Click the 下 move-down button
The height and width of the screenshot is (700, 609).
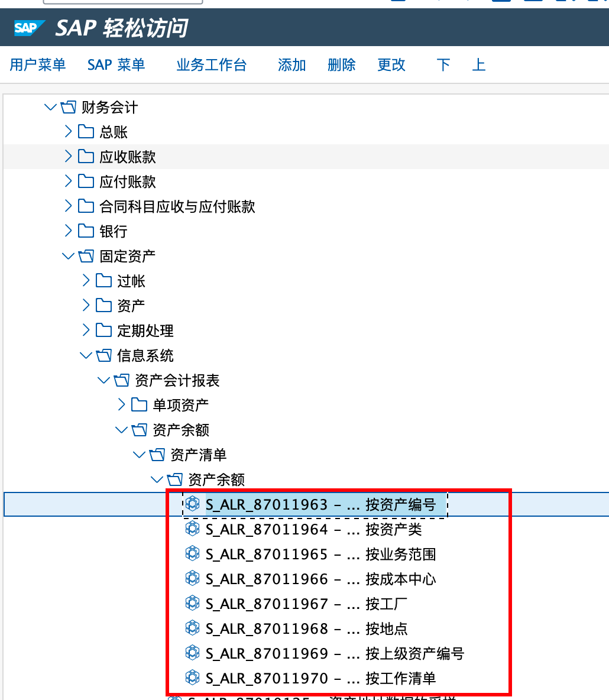[443, 64]
